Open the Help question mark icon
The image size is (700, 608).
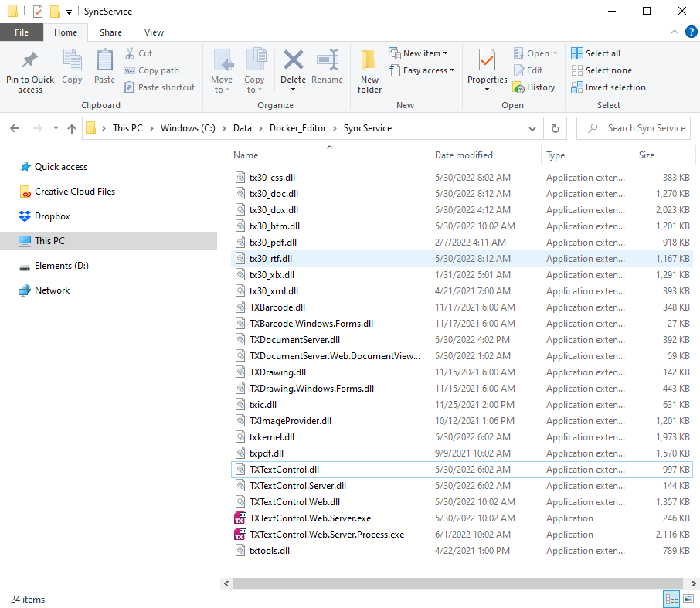pyautogui.click(x=691, y=32)
